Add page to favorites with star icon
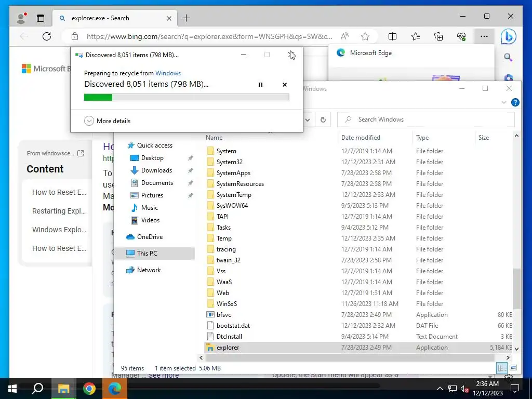This screenshot has height=399, width=532. click(x=365, y=36)
